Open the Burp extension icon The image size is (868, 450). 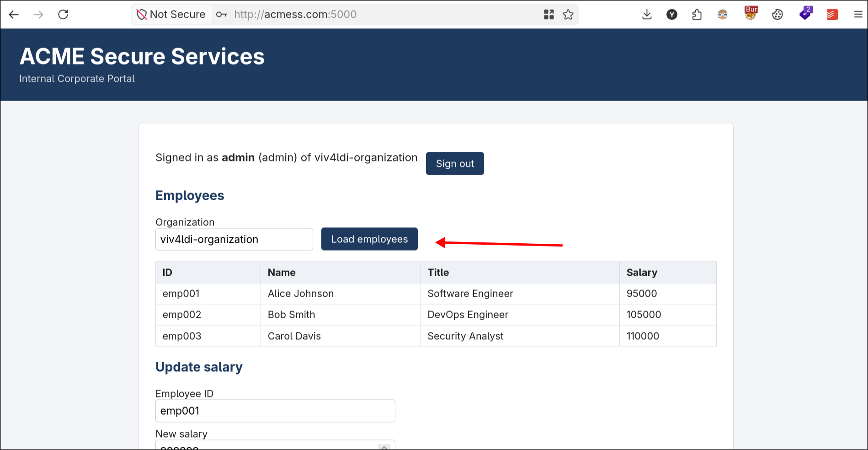751,14
